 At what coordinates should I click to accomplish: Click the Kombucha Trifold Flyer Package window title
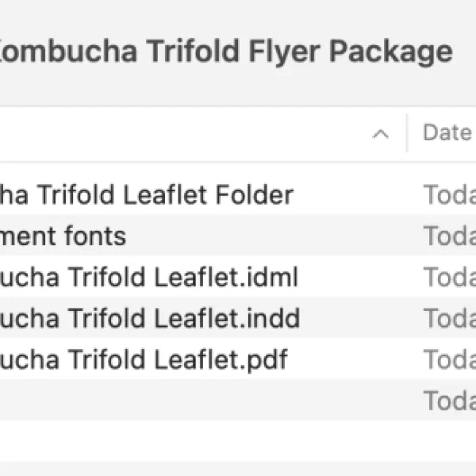click(225, 52)
